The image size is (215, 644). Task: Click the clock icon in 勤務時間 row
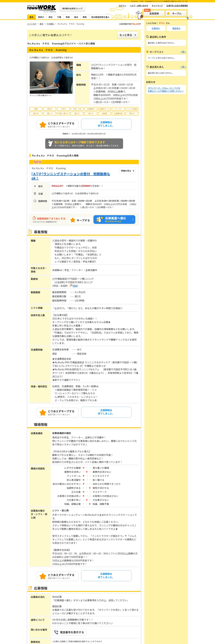(x=35, y=201)
